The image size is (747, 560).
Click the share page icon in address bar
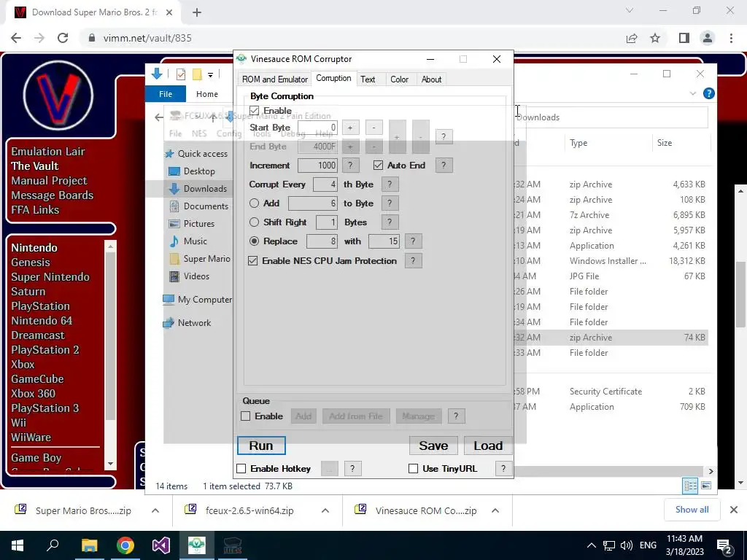[x=632, y=38]
